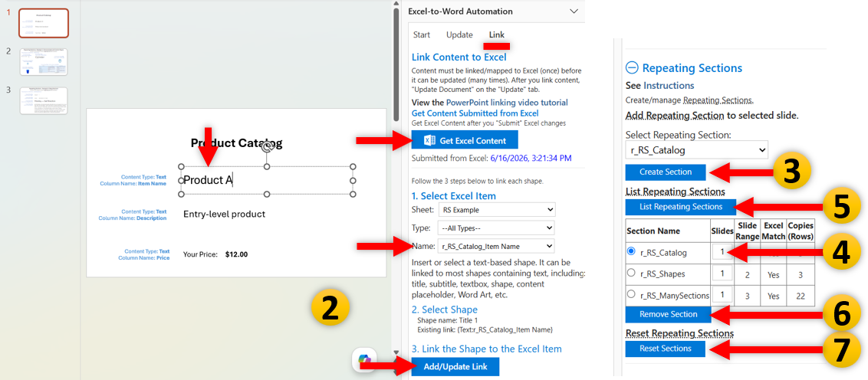Select slide 1 thumbnail
The height and width of the screenshot is (380, 868).
44,23
